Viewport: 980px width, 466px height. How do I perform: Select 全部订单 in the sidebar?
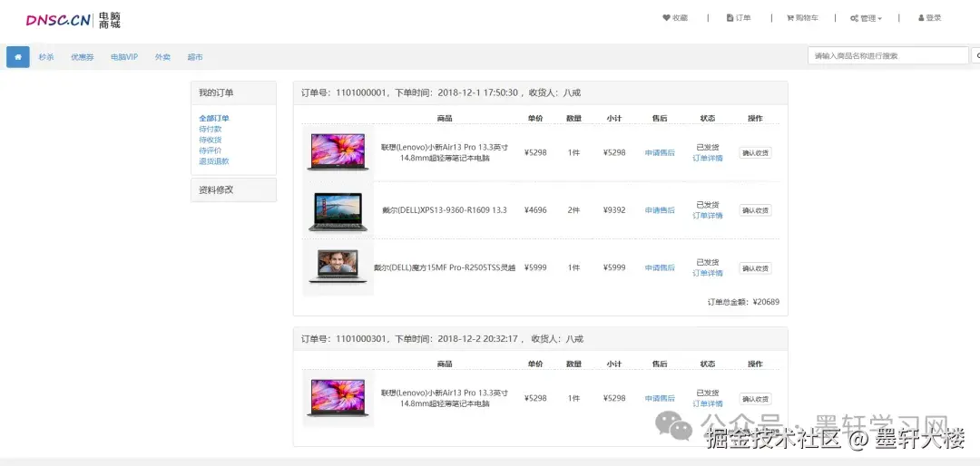point(214,118)
